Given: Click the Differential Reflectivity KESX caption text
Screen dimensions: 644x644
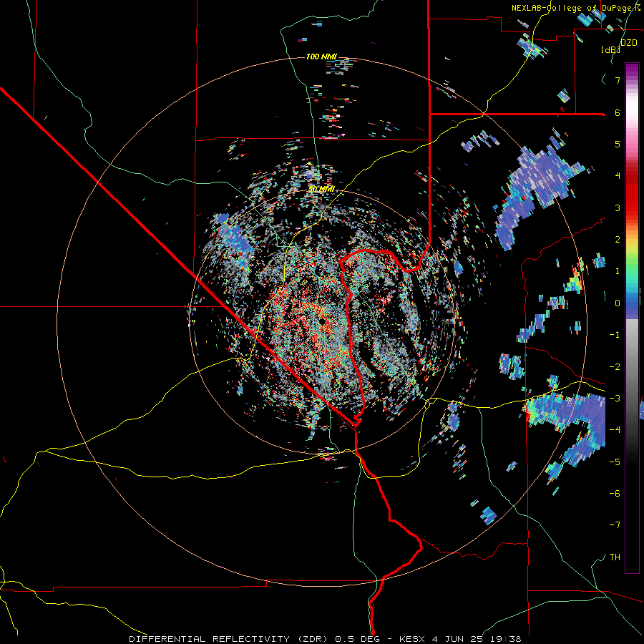Looking at the screenshot, I should (x=325, y=639).
